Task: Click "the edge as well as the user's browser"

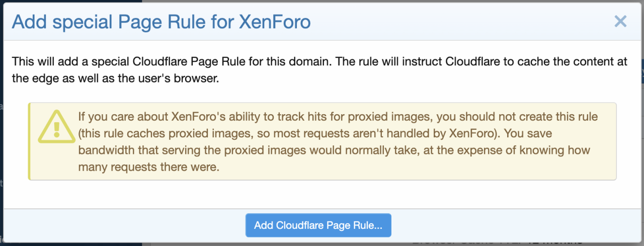Action: coord(115,79)
